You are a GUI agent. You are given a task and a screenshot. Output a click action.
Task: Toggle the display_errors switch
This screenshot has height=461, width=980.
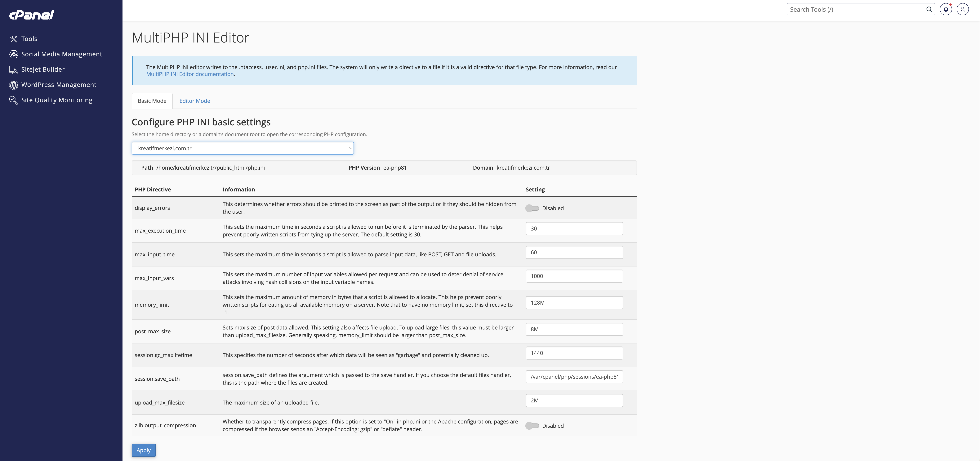(x=532, y=208)
